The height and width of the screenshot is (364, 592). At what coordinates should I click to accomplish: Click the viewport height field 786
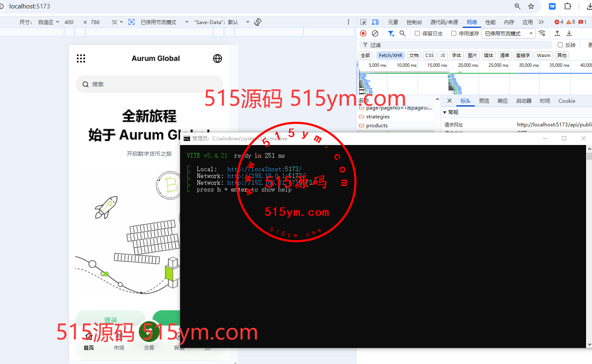click(95, 22)
